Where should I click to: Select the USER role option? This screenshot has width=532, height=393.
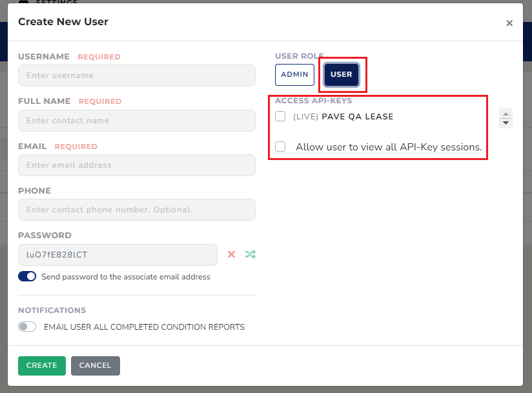[x=341, y=75]
